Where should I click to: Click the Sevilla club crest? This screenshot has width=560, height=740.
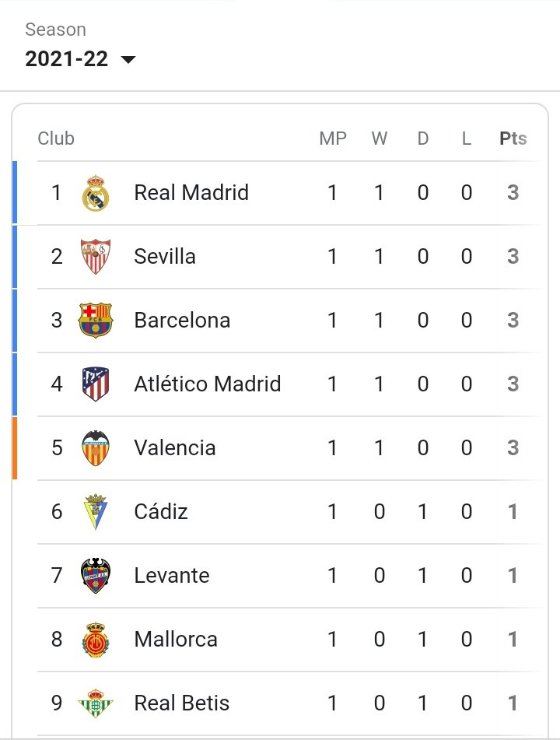pyautogui.click(x=96, y=257)
